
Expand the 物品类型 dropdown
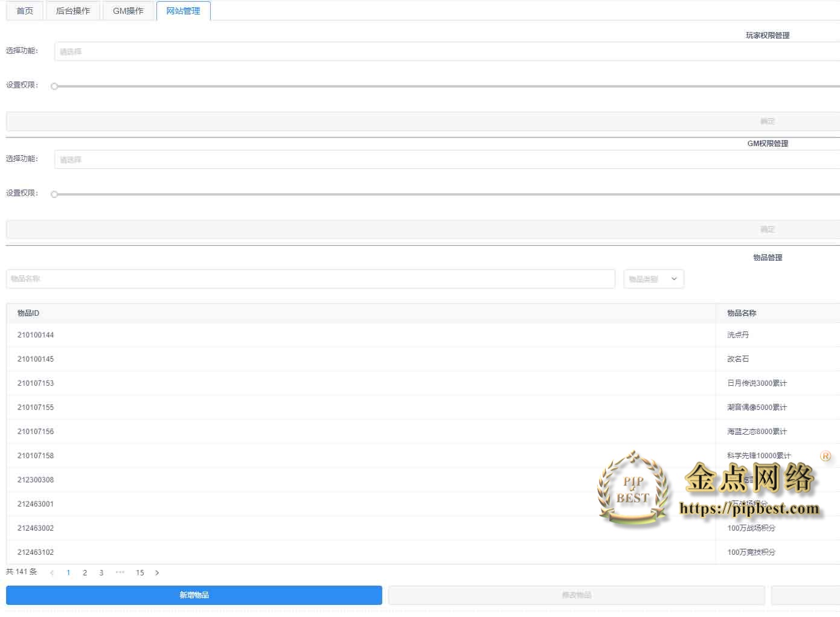pyautogui.click(x=653, y=279)
